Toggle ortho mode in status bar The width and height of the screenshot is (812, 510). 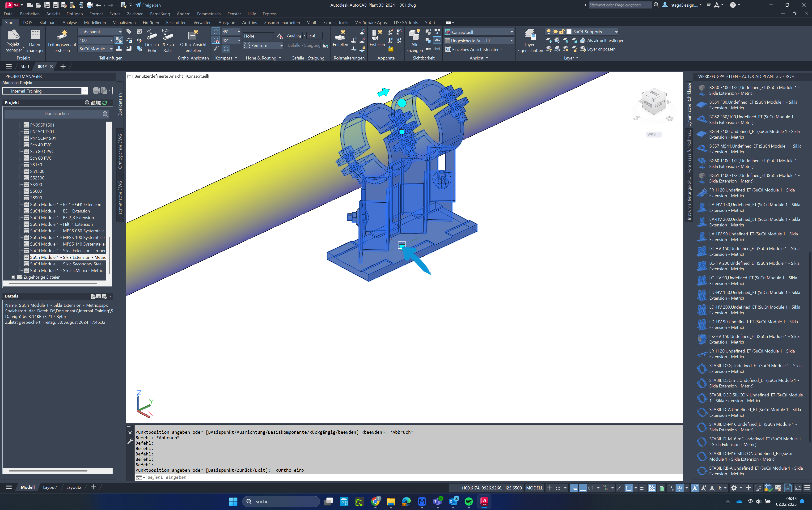[583, 488]
